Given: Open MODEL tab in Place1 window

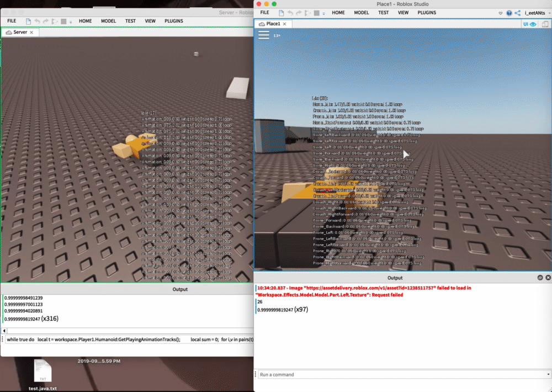Looking at the screenshot, I should 362,13.
